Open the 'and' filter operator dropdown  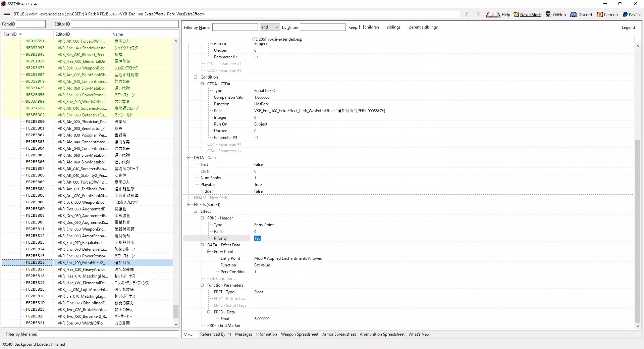[270, 27]
